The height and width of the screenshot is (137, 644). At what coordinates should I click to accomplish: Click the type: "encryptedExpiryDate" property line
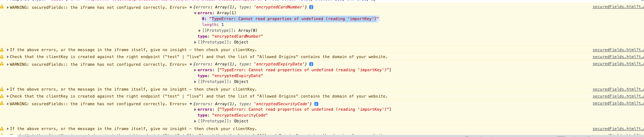point(230,76)
